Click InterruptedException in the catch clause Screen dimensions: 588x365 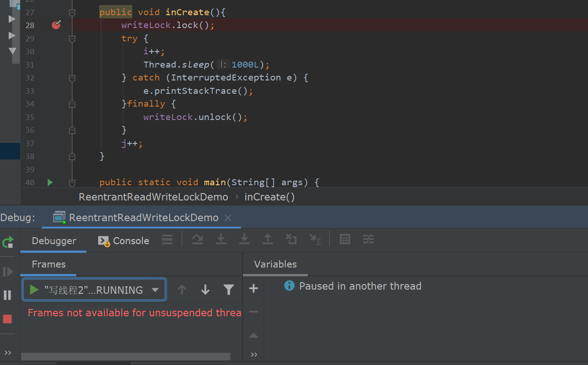click(x=226, y=77)
